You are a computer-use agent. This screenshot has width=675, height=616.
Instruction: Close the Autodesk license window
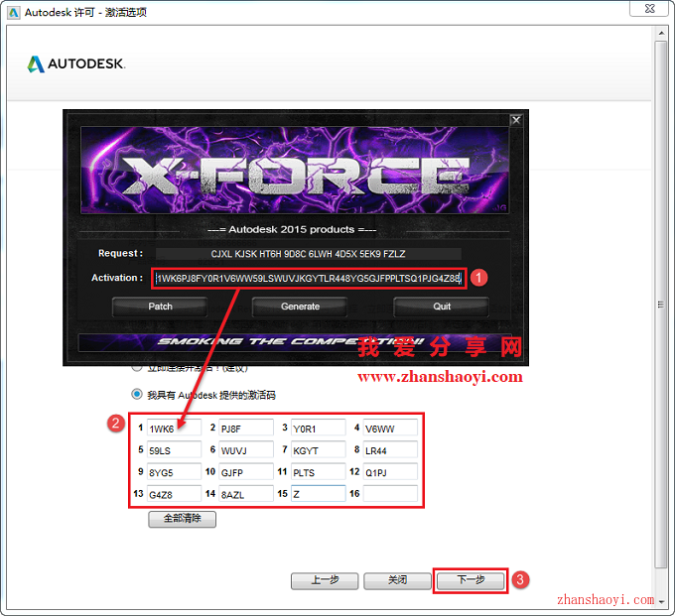(x=649, y=8)
